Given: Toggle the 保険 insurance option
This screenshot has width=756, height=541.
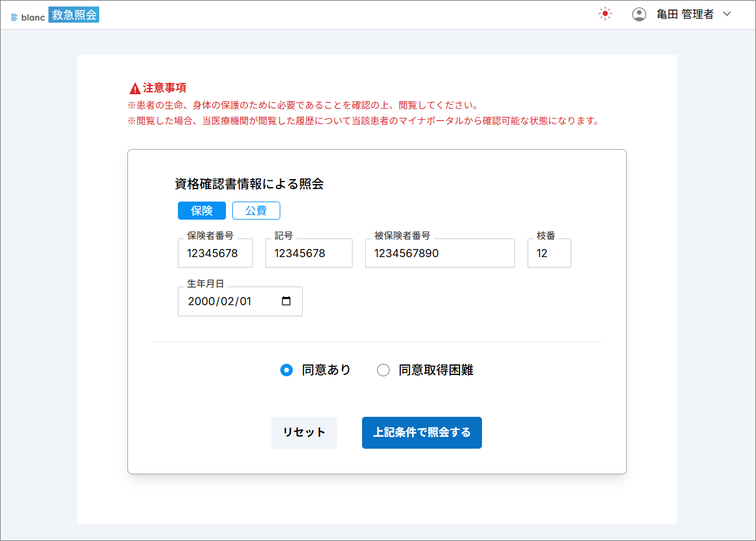Looking at the screenshot, I should (202, 210).
